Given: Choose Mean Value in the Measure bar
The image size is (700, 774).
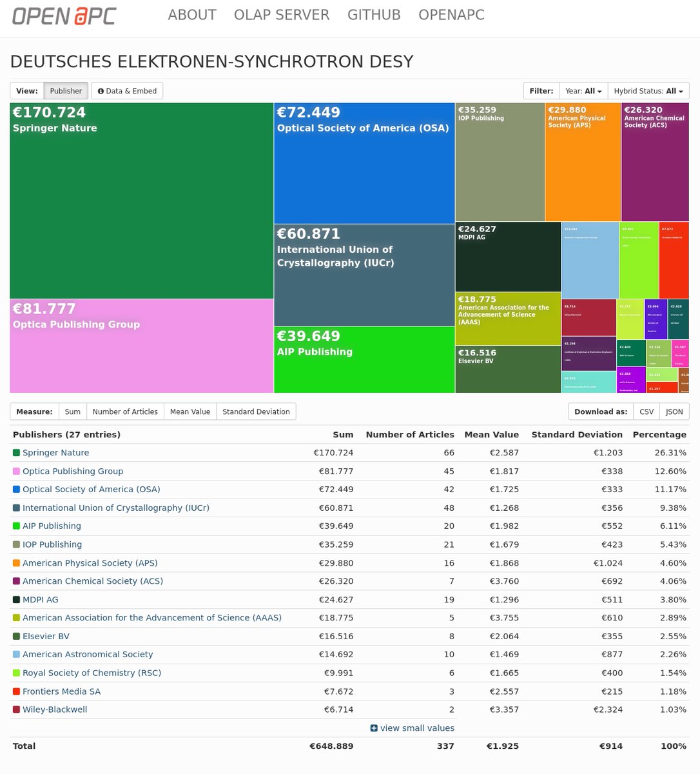Looking at the screenshot, I should click(x=190, y=412).
